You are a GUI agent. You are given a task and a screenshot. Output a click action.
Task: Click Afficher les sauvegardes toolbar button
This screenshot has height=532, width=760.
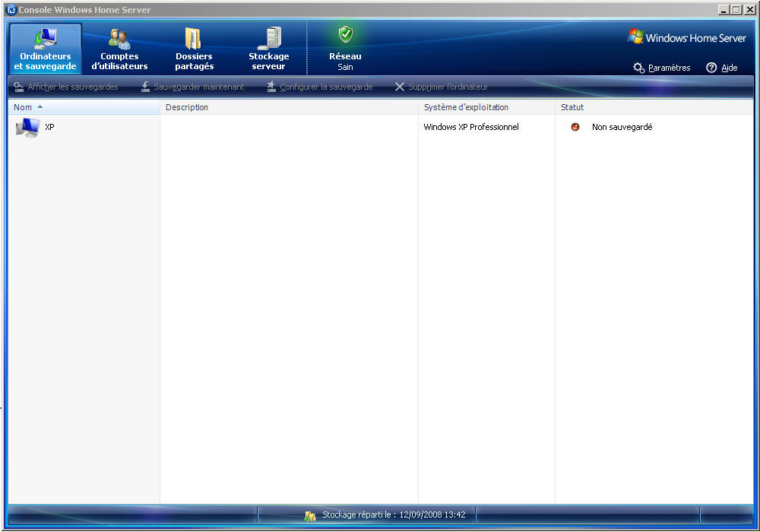pos(66,87)
